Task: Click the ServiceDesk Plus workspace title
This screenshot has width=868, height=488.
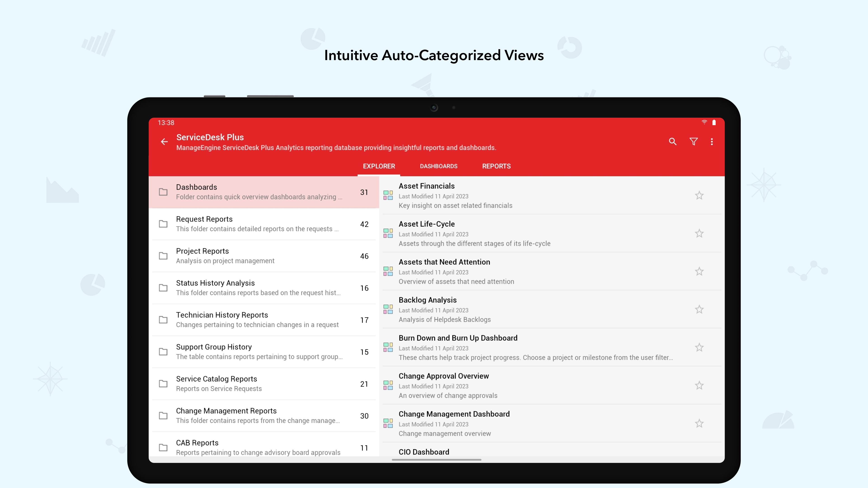Action: [210, 137]
